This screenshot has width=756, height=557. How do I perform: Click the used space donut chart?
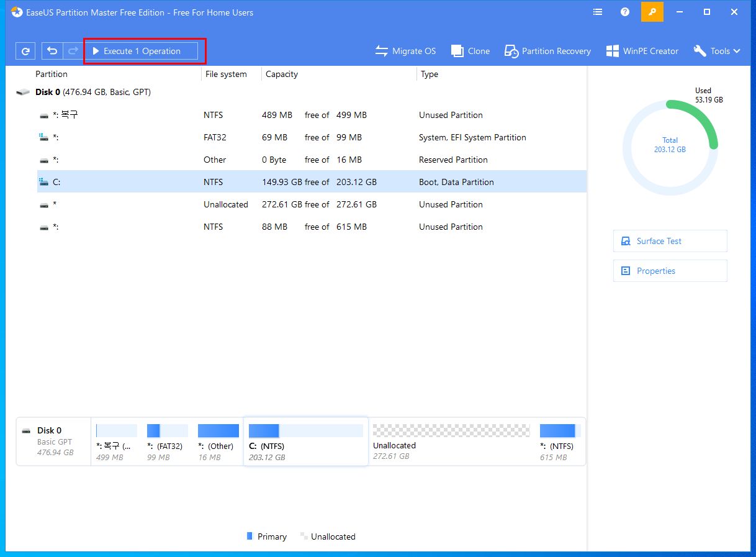click(x=670, y=148)
